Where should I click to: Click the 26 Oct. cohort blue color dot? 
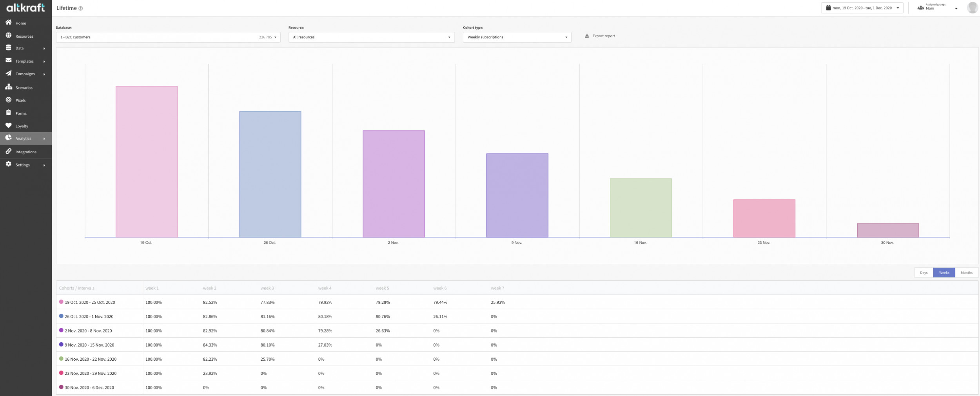(x=61, y=316)
